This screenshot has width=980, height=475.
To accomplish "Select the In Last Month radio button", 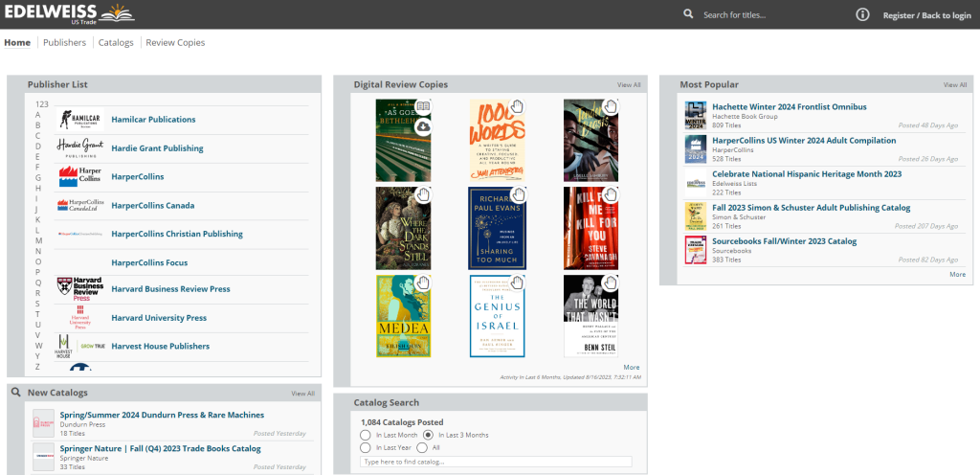I will [x=365, y=435].
